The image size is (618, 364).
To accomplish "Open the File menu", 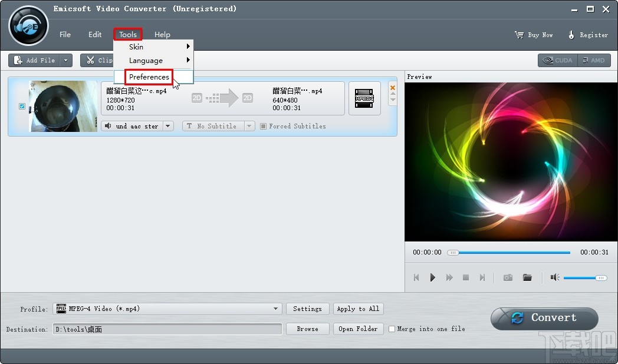I will [x=65, y=35].
